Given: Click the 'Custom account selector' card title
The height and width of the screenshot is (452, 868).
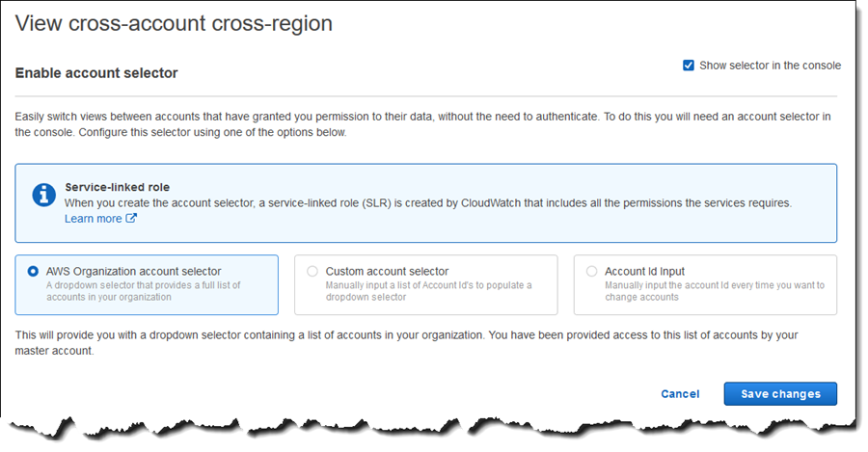Looking at the screenshot, I should pos(387,271).
